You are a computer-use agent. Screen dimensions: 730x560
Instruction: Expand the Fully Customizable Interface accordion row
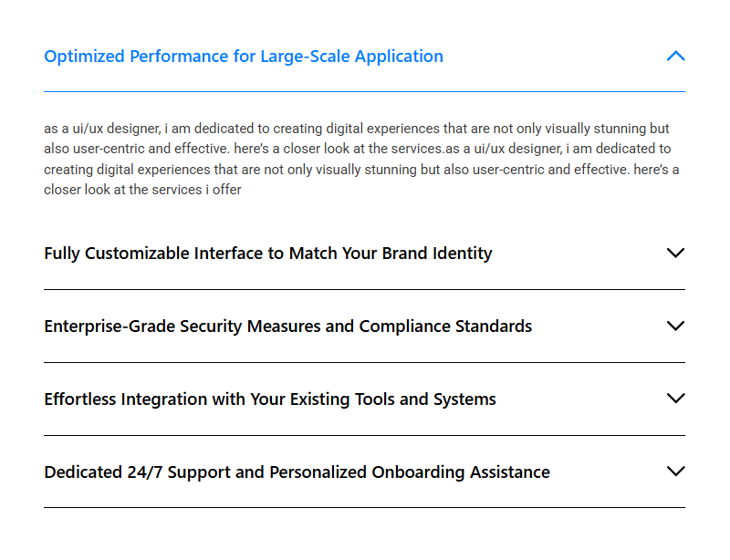click(x=365, y=254)
